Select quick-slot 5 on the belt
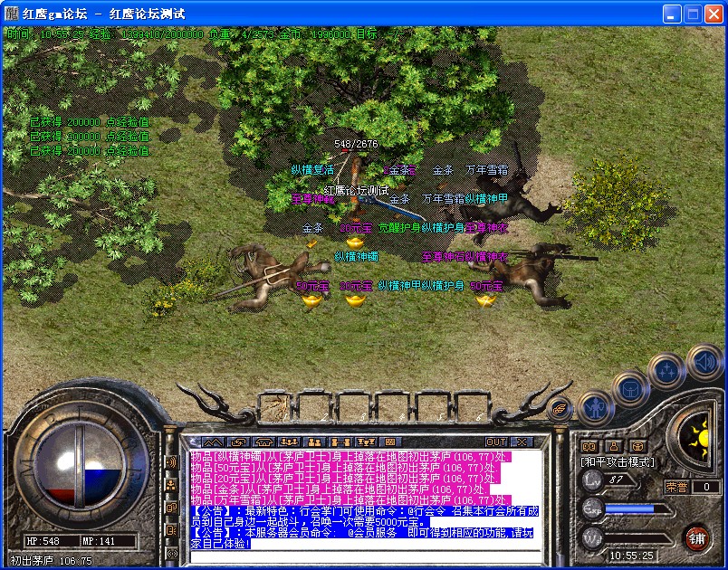 (432, 408)
